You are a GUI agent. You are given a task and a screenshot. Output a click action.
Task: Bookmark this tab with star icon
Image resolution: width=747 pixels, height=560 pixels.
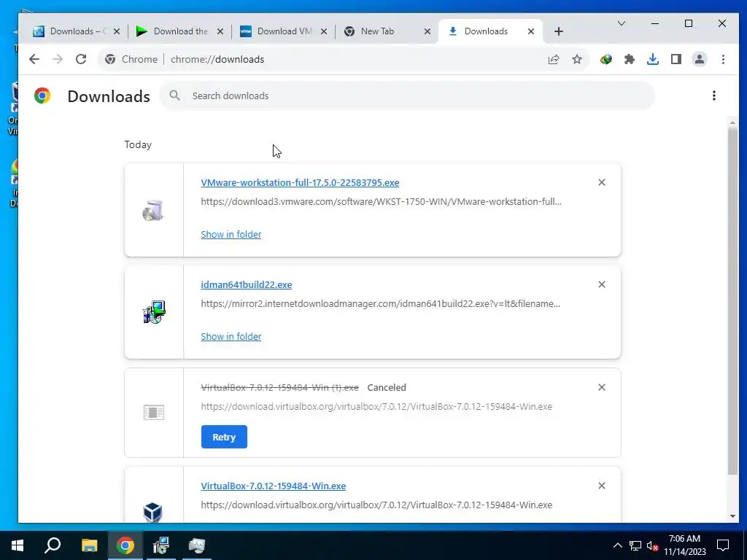tap(577, 59)
